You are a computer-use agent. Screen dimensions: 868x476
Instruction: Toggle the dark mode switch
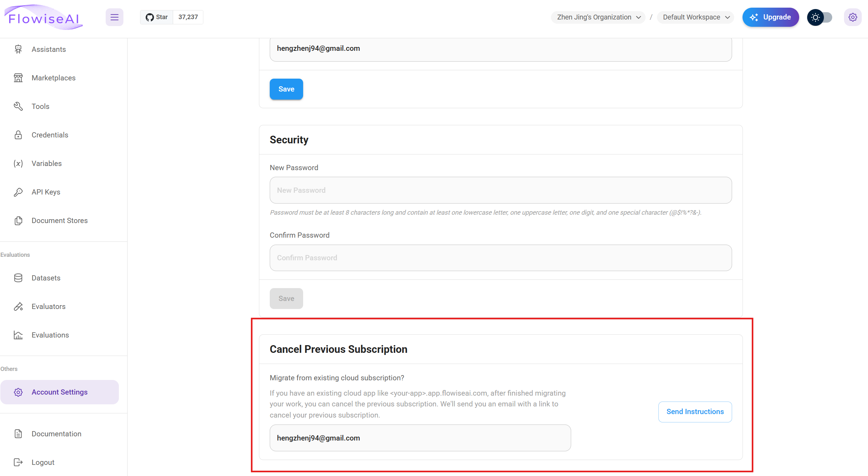[820, 17]
